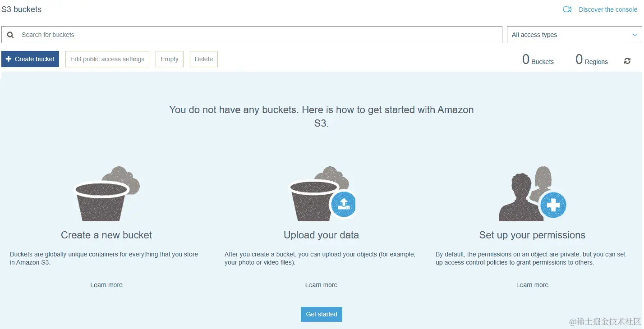Screen dimensions: 644x329
Task: Click the plus icon on Create bucket
Action: click(9, 59)
